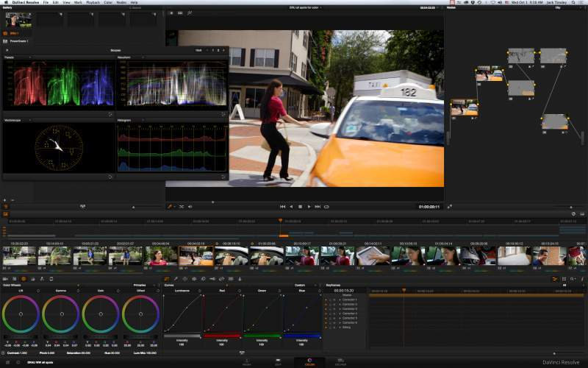Select the Color Wheels palette icon
The image size is (588, 368).
tap(24, 279)
